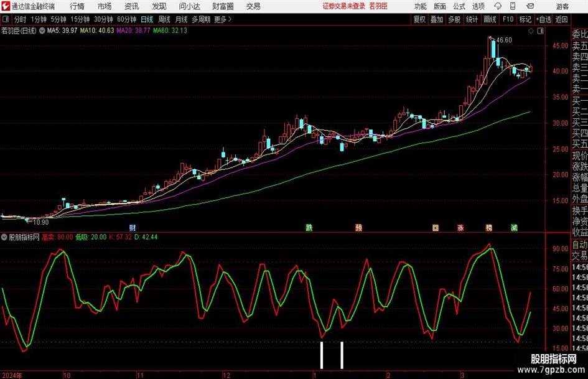Click the 46.60 high price label

point(504,40)
